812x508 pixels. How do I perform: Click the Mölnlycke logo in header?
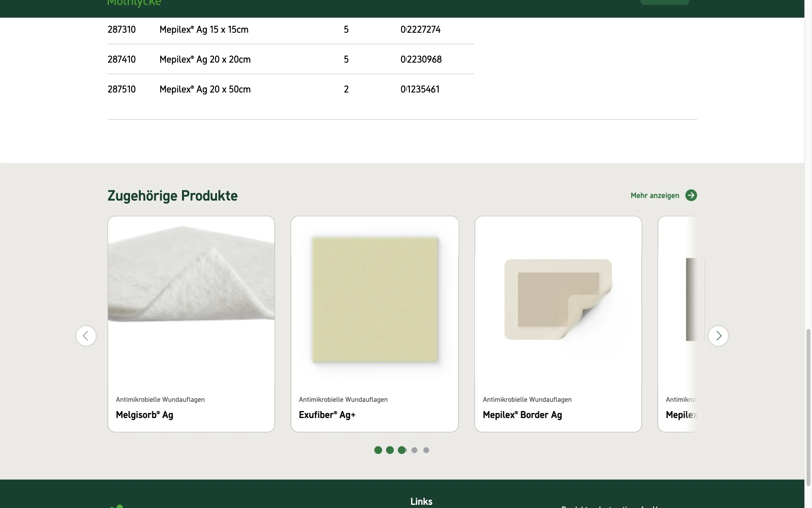134,3
